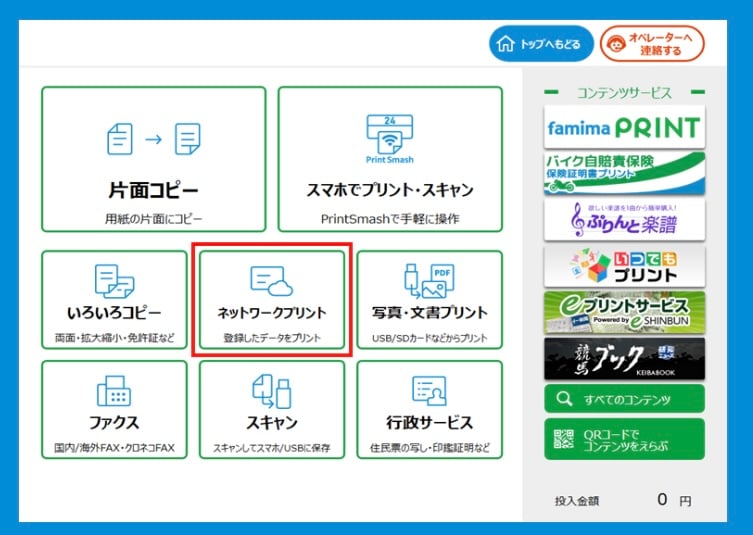753x535 pixels.
Task: Select content using QRコードでコンテンツをえらぶ
Action: (x=624, y=439)
